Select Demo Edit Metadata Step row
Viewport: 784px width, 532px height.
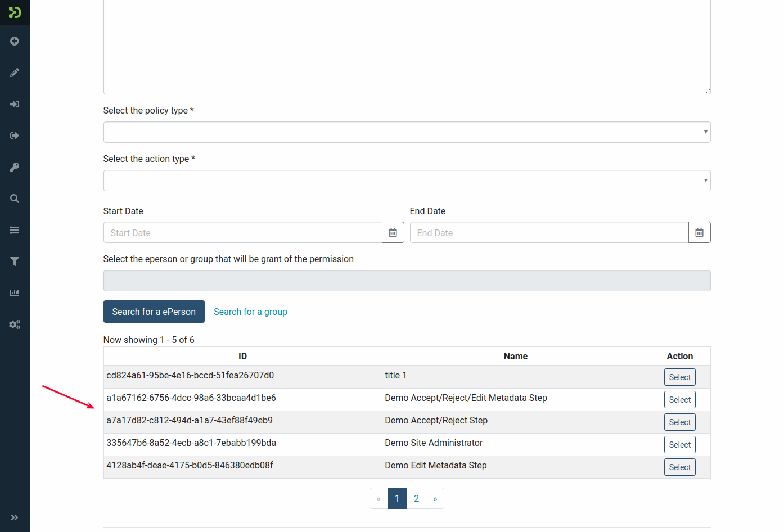pyautogui.click(x=679, y=467)
